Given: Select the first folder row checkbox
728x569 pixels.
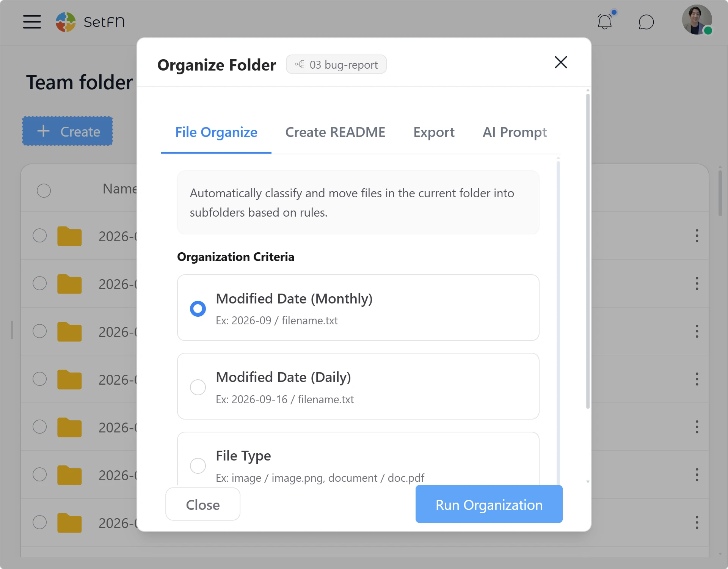Looking at the screenshot, I should [39, 236].
